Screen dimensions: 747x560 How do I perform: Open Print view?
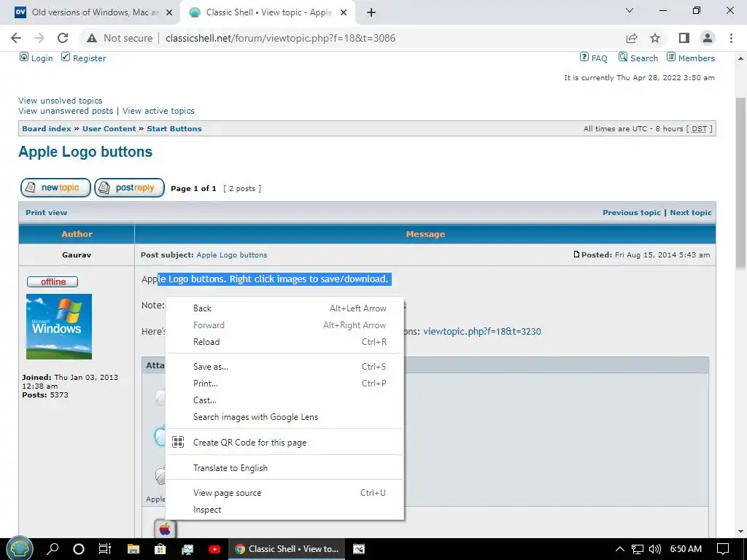[x=46, y=212]
